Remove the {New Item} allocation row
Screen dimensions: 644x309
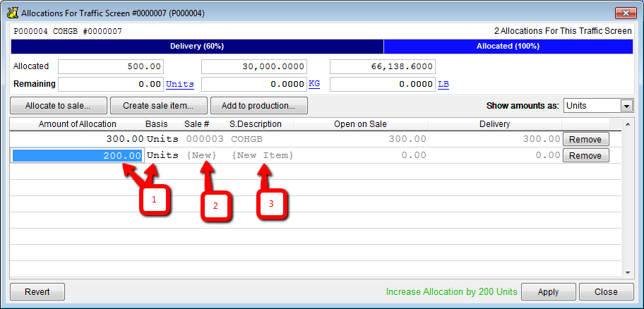[x=585, y=155]
